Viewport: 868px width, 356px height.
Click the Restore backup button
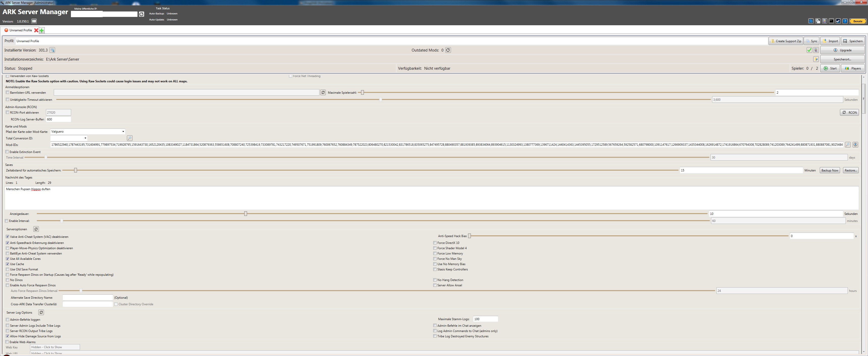tap(850, 170)
